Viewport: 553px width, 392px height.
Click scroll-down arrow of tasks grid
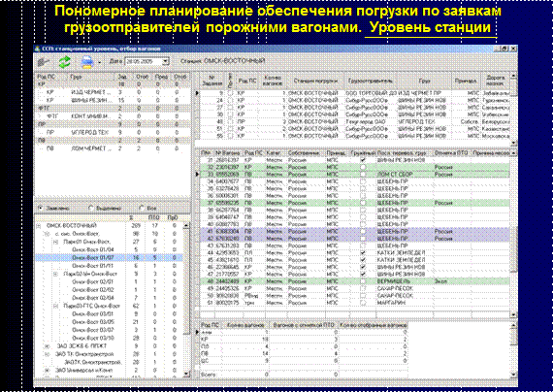(x=513, y=143)
